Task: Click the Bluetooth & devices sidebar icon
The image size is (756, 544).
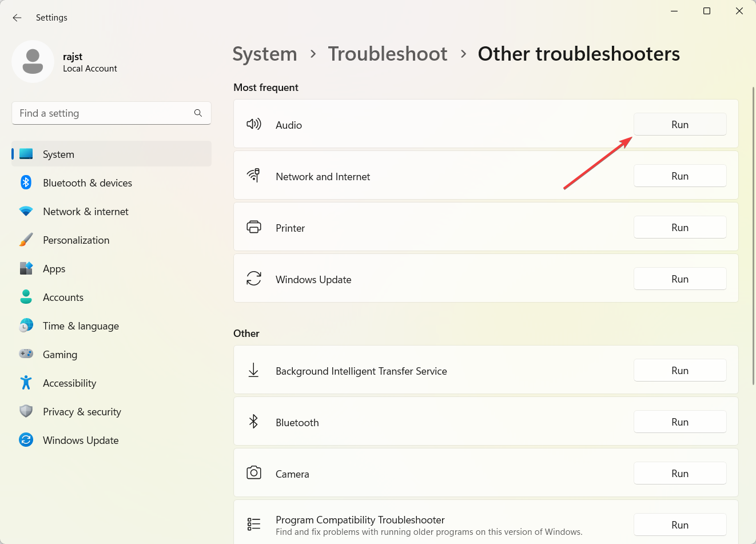Action: [x=26, y=182]
